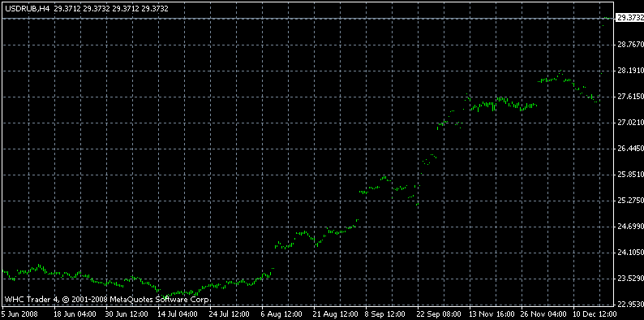Click the USDRUB,H4 chart title text
644x320 pixels.
[28, 9]
